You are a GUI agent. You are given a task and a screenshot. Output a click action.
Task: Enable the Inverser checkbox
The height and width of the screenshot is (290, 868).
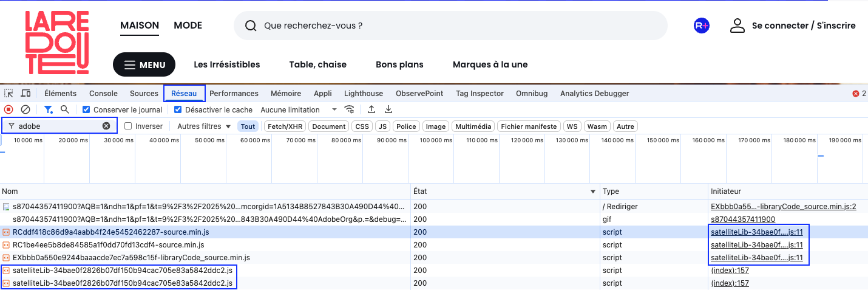[x=128, y=126]
